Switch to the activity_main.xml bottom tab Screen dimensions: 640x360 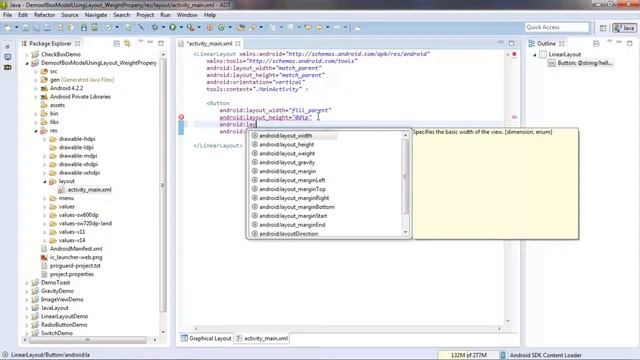pyautogui.click(x=262, y=338)
